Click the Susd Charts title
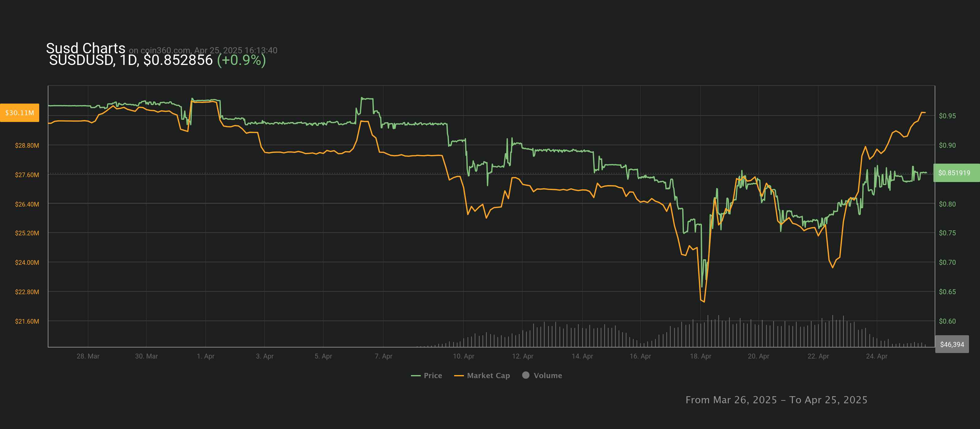The width and height of the screenshot is (980, 429). pos(86,48)
